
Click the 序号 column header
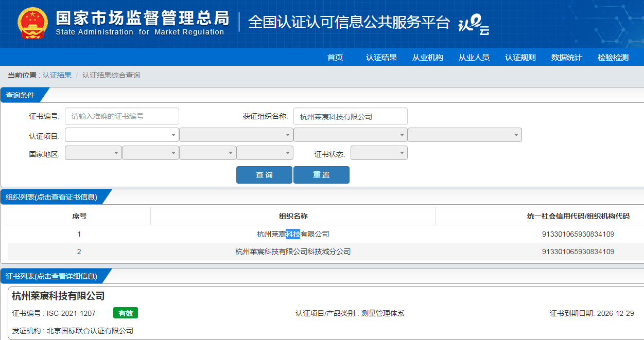[x=79, y=216]
